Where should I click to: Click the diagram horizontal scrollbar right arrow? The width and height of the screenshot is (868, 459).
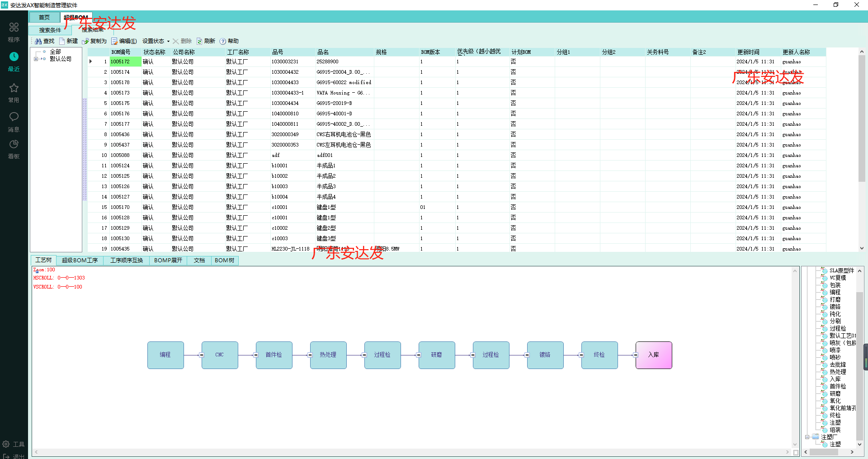click(x=788, y=452)
